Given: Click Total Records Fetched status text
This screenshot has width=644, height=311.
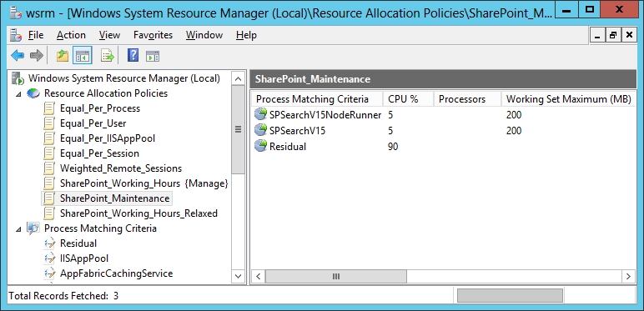Looking at the screenshot, I should [63, 295].
